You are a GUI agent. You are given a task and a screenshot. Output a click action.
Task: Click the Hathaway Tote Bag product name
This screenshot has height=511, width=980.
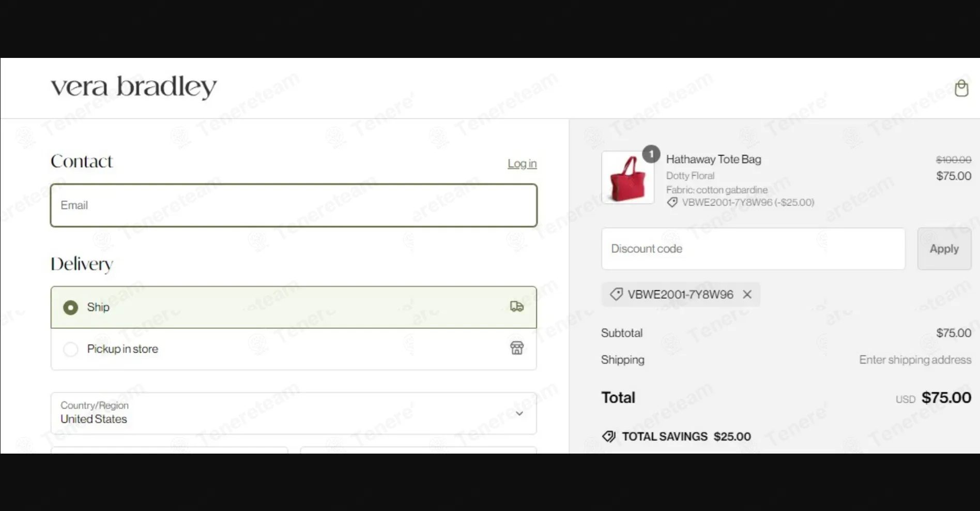(713, 159)
